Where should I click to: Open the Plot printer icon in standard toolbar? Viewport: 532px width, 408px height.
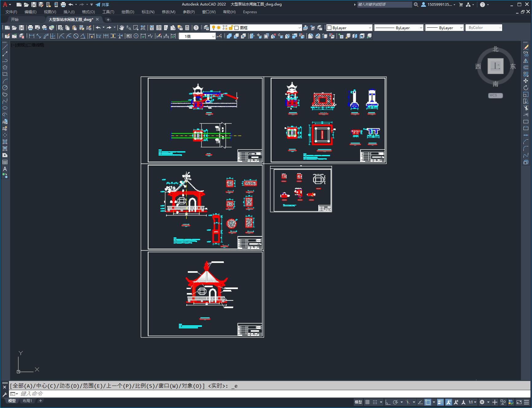(30, 28)
